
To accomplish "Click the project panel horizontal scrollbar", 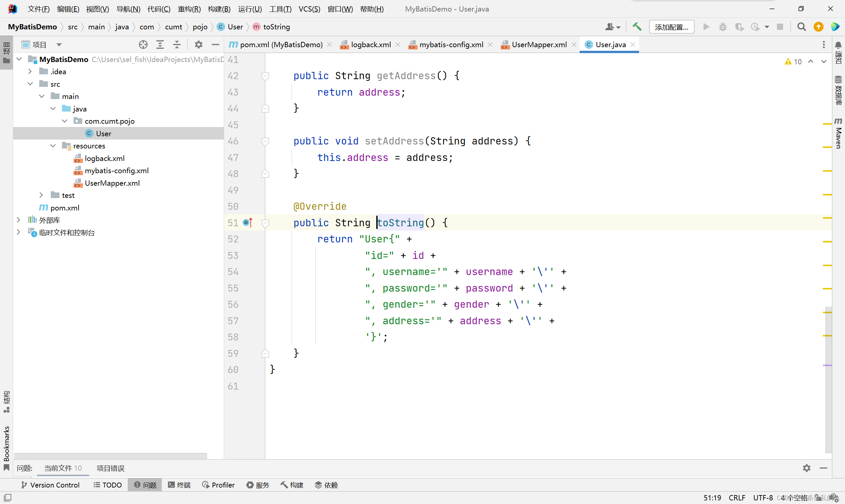I will pyautogui.click(x=110, y=456).
